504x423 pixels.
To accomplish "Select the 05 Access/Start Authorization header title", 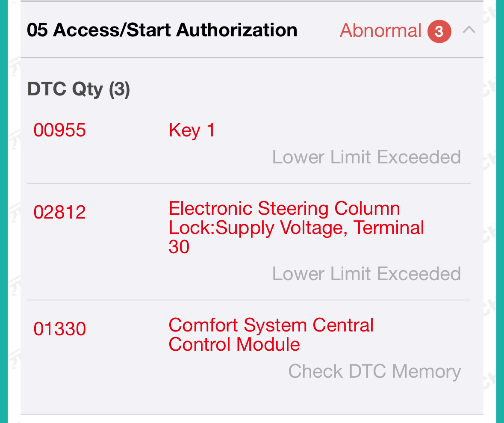I will click(162, 30).
